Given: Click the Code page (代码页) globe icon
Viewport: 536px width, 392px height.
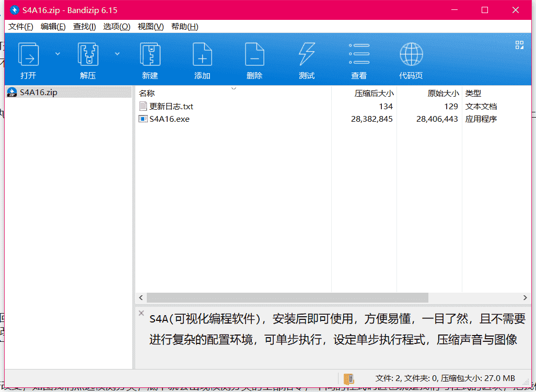Looking at the screenshot, I should click(411, 54).
